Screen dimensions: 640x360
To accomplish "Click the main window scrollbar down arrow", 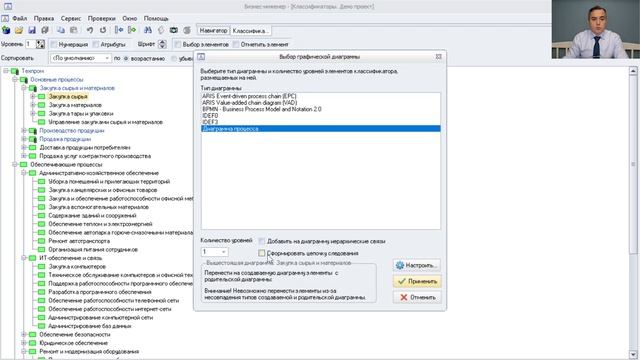I will [633, 355].
